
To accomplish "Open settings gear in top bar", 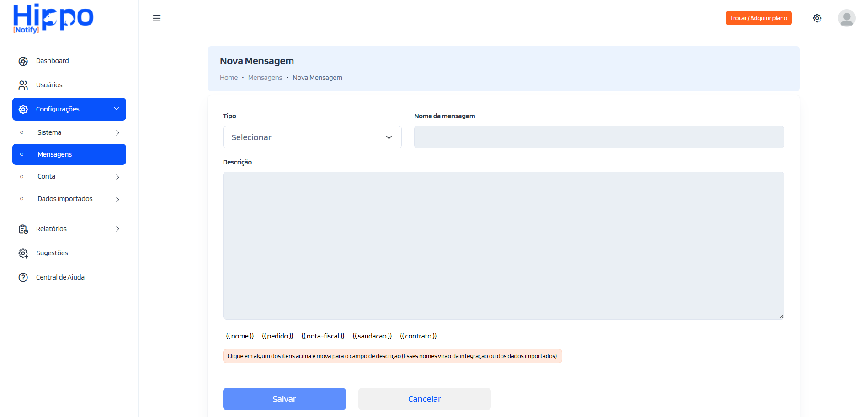I will 817,18.
